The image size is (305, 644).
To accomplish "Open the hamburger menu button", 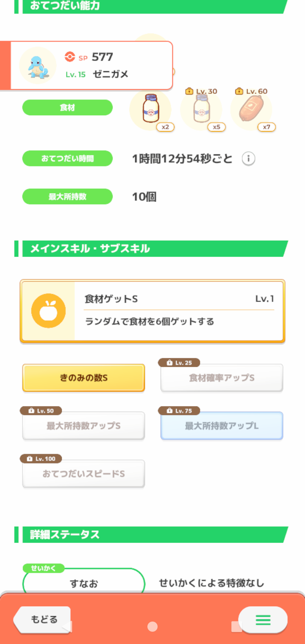I will coord(263,620).
